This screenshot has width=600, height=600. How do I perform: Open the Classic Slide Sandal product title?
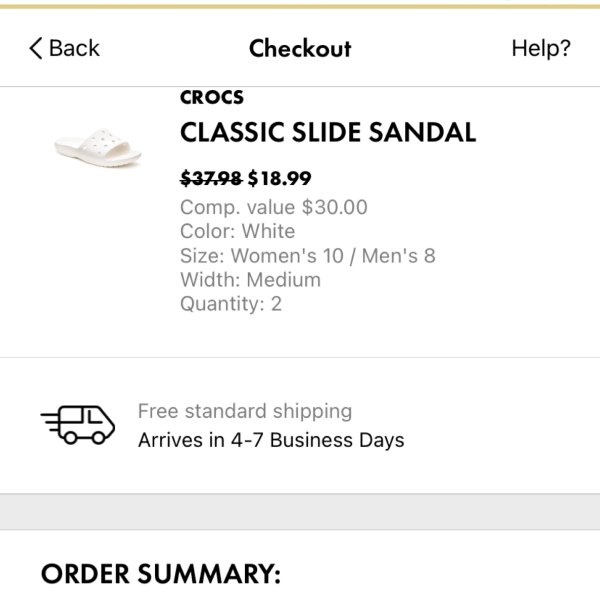click(328, 132)
